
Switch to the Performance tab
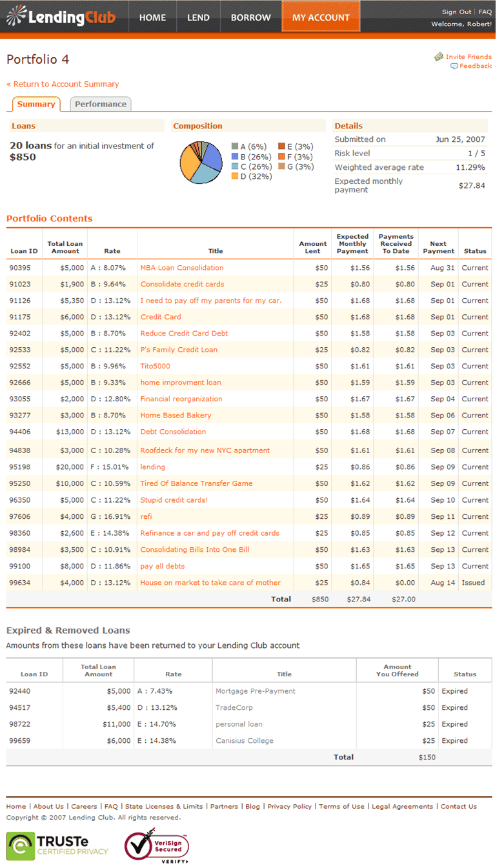click(x=100, y=104)
